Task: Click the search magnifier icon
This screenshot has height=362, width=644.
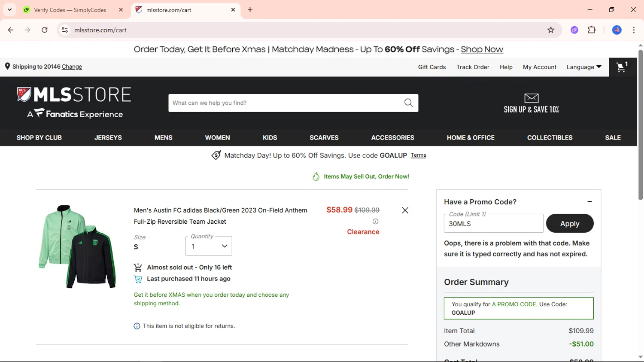Action: coord(408,103)
